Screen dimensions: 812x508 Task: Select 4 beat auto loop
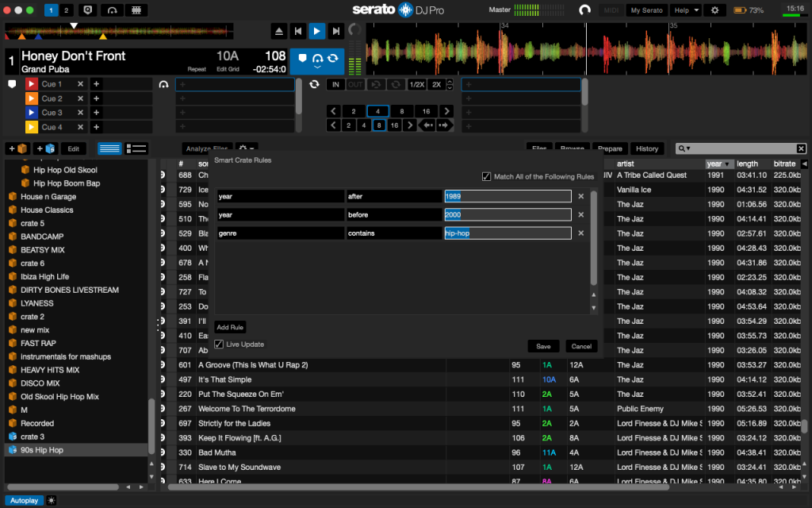point(377,111)
